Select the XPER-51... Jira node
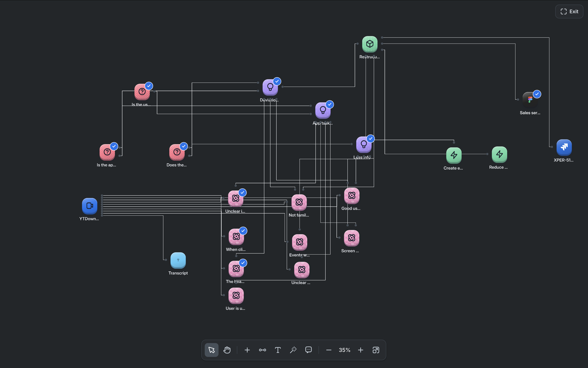This screenshot has height=368, width=588. click(x=564, y=147)
